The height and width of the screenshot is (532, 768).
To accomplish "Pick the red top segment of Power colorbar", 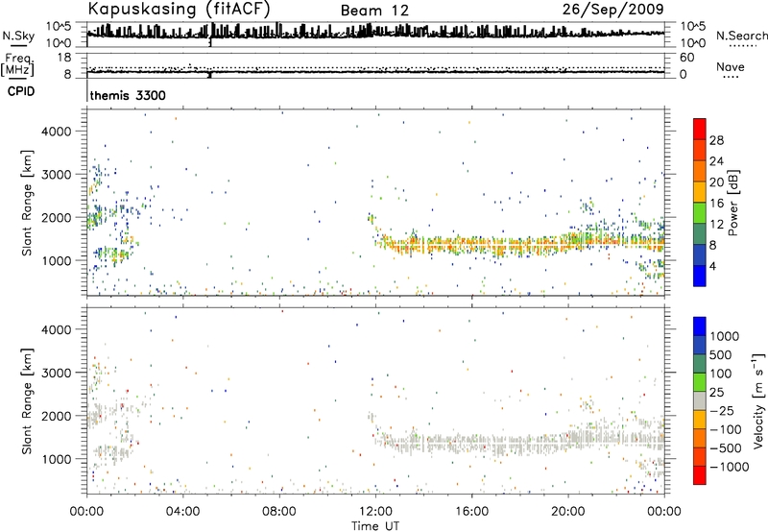I will 700,129.
